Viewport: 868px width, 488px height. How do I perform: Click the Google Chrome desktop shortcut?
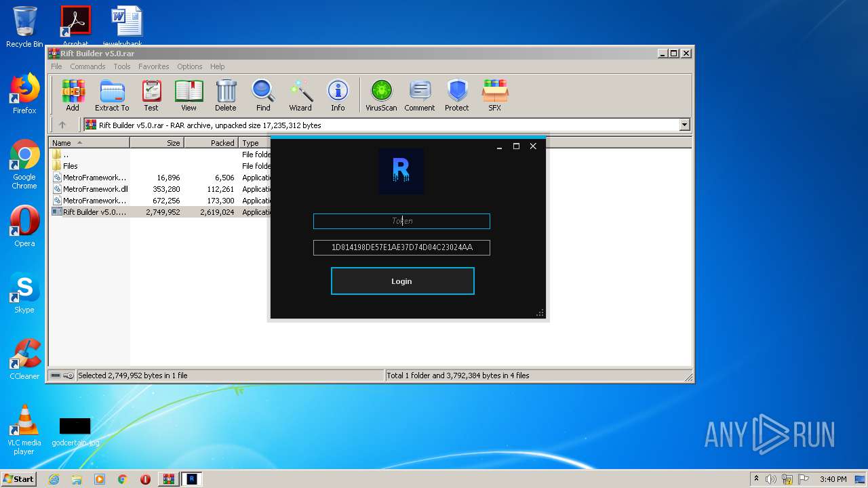pos(24,165)
